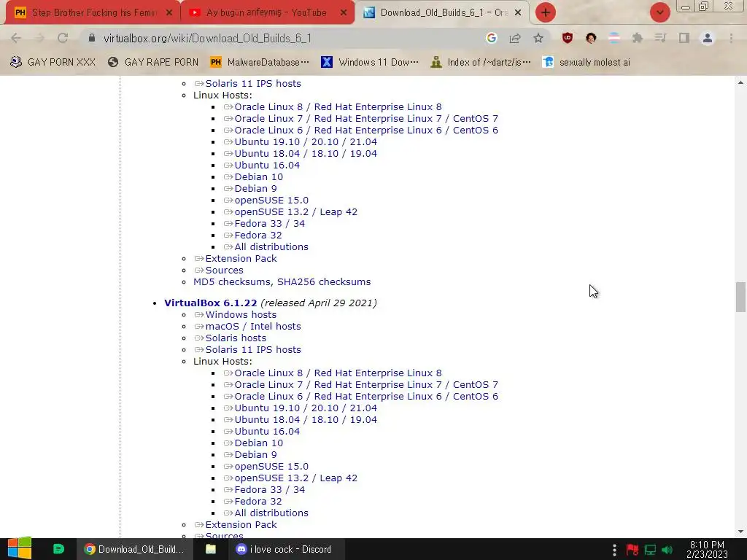Open the Extensions puzzle piece menu
Viewport: 747px width, 560px height.
click(638, 38)
